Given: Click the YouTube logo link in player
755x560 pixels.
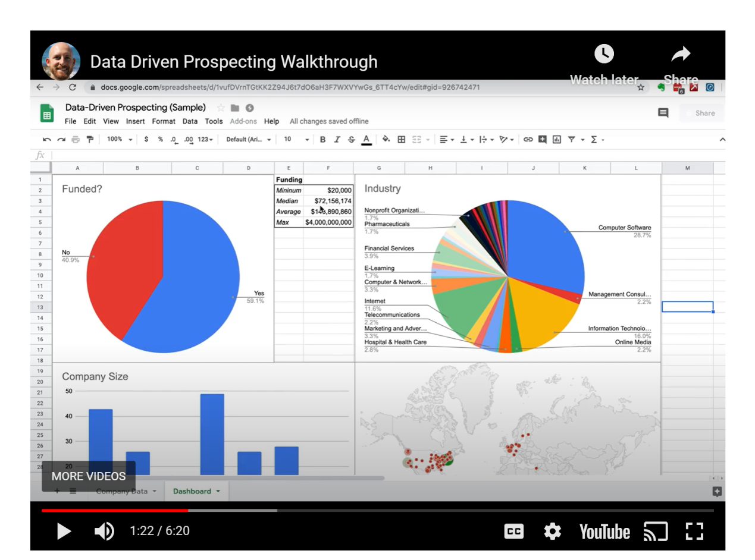Looking at the screenshot, I should pyautogui.click(x=605, y=531).
